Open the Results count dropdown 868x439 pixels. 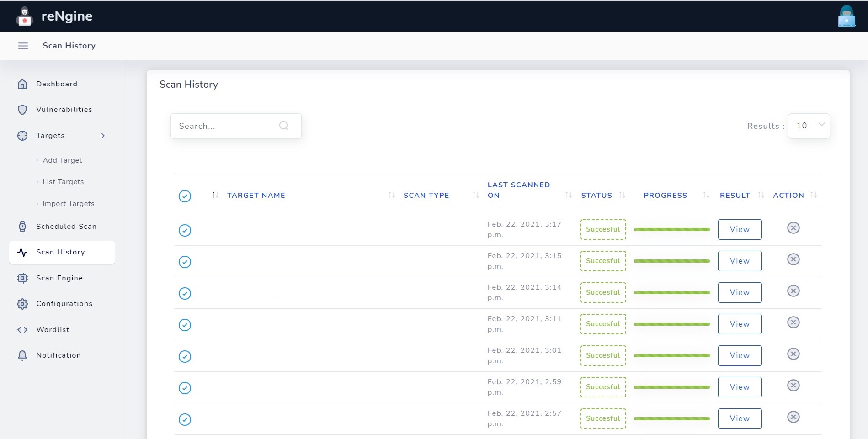809,126
